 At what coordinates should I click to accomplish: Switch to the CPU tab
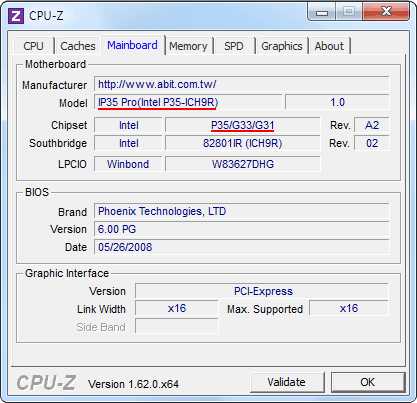coord(34,46)
